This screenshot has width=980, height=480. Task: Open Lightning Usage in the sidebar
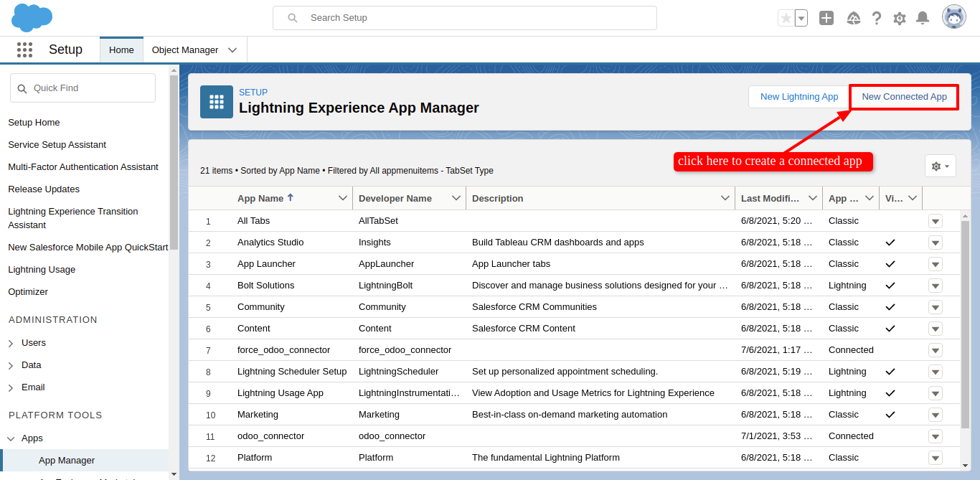42,270
